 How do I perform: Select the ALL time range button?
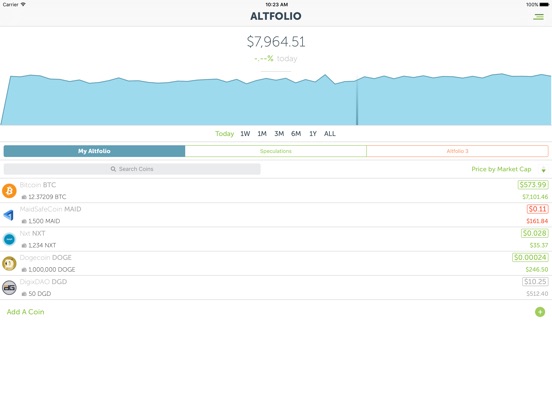330,134
